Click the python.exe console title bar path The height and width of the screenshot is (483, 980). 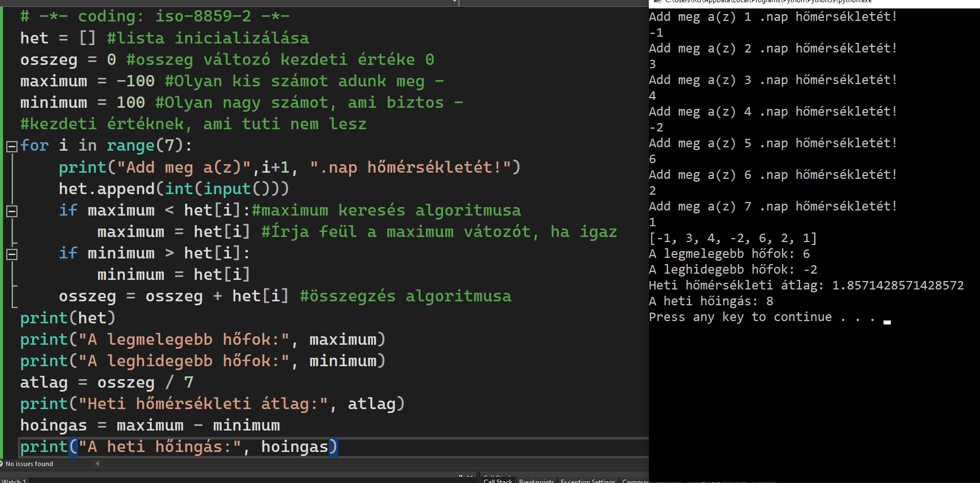pos(768,2)
